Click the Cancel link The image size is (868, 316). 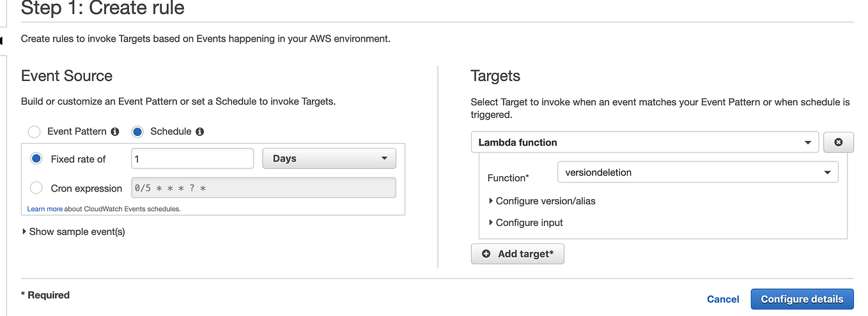pos(723,299)
